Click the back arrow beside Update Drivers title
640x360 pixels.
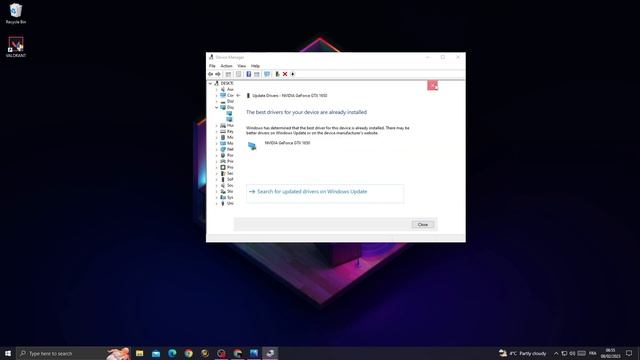click(x=238, y=96)
